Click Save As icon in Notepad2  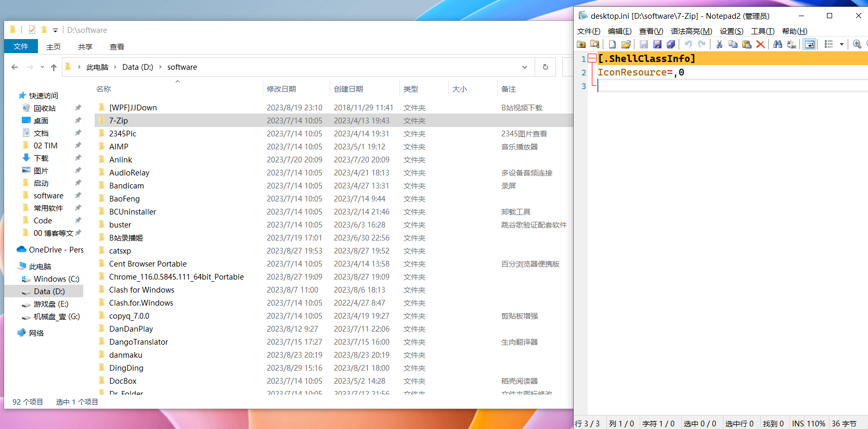coord(657,45)
